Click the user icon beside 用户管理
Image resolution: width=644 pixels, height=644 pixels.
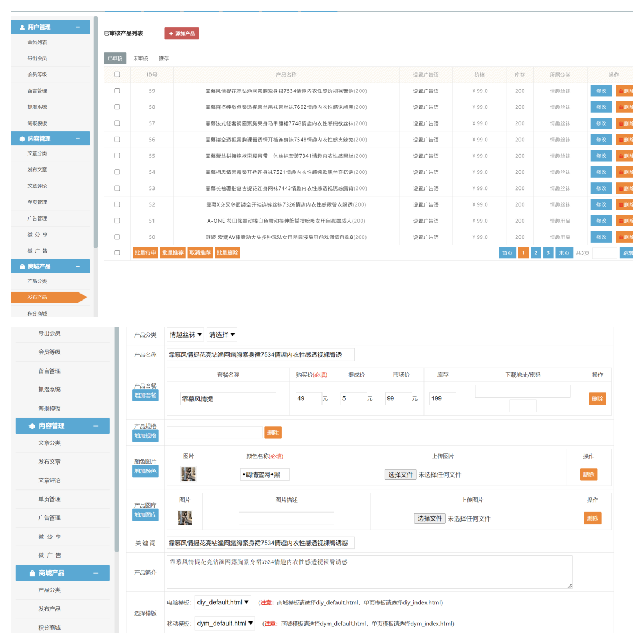pos(22,27)
